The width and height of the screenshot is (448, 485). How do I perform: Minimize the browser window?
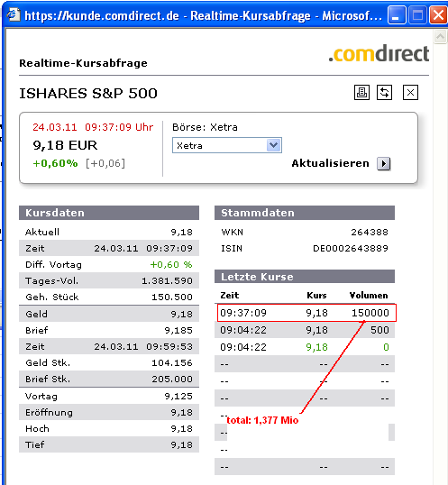coord(397,14)
